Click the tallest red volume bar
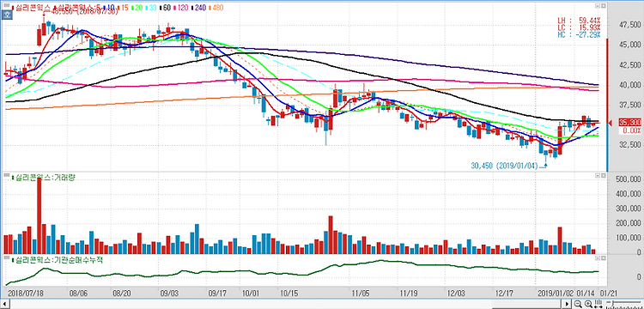Viewport: 644px width, 309px height. click(x=39, y=216)
